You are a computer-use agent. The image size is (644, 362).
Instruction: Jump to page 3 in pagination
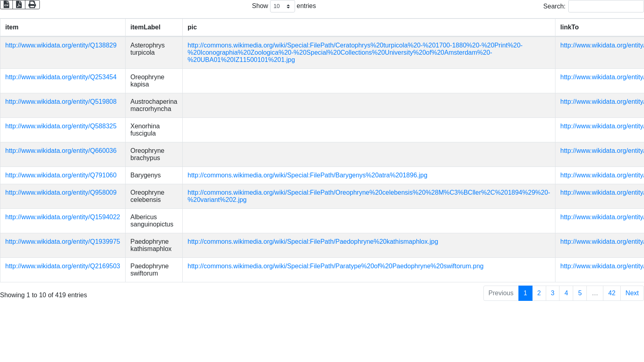coord(553,293)
